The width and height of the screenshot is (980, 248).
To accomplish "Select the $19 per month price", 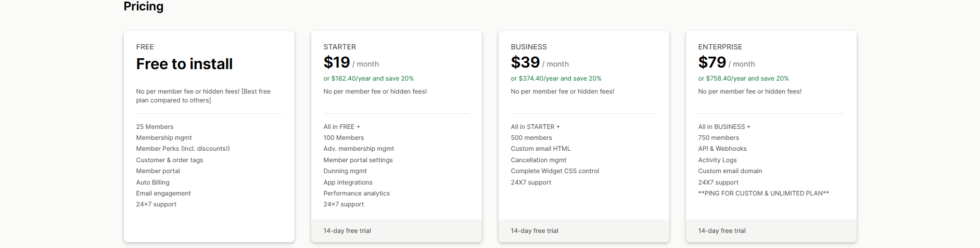I will pos(351,63).
